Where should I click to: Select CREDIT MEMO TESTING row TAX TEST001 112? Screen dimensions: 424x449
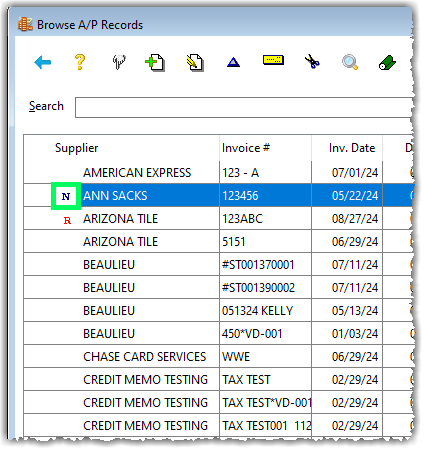(218, 426)
